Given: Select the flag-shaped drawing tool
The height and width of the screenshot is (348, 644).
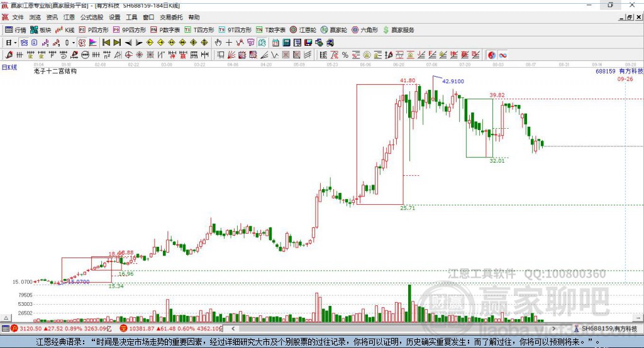Looking at the screenshot, I should pos(93,43).
